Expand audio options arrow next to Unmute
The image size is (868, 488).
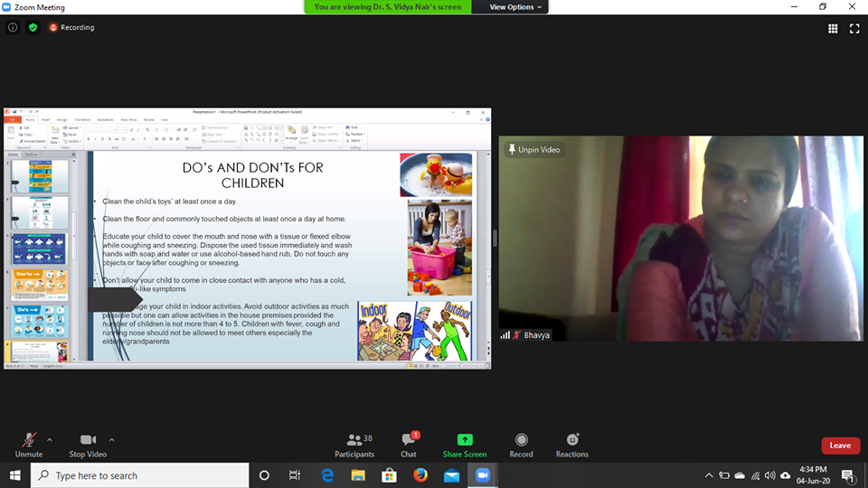(x=50, y=439)
